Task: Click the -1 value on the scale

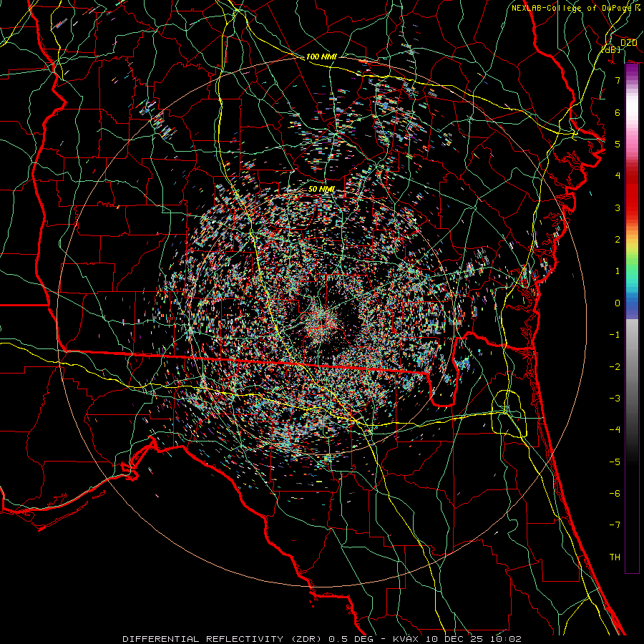Action: [x=615, y=335]
